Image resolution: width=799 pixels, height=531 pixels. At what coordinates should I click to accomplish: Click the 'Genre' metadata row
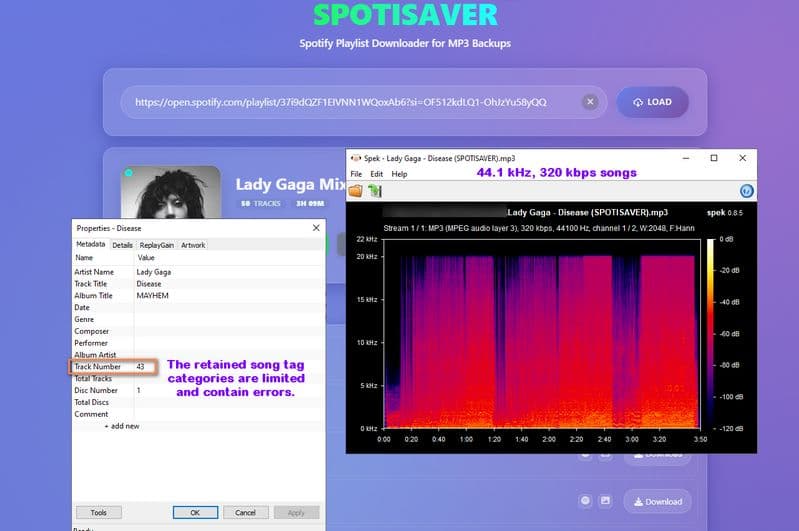pos(198,319)
